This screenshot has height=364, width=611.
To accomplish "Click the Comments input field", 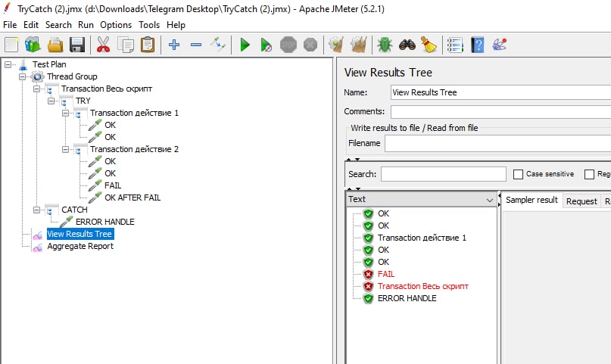I will (x=500, y=112).
